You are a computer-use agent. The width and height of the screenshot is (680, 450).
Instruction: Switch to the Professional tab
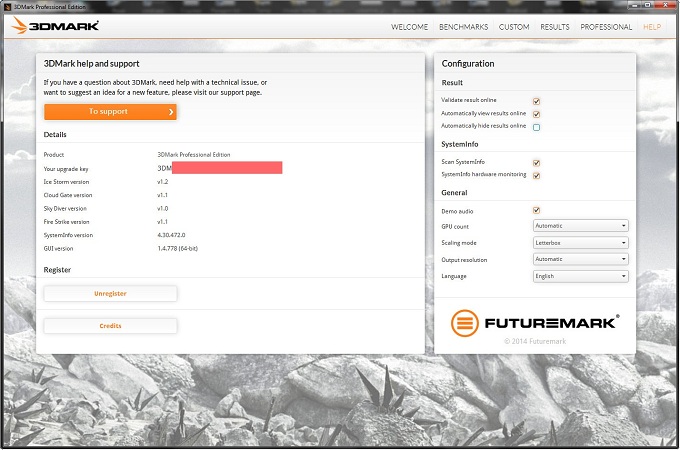[x=606, y=27]
